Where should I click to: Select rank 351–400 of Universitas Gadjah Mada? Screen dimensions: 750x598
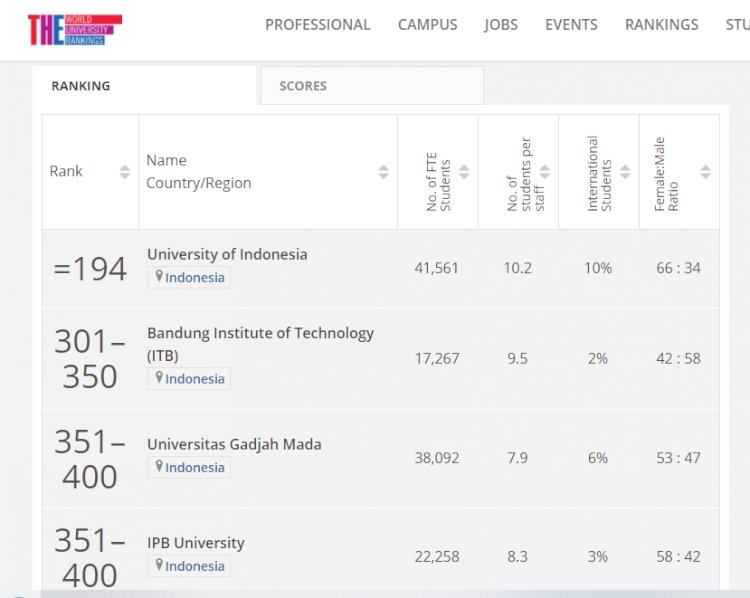point(90,458)
